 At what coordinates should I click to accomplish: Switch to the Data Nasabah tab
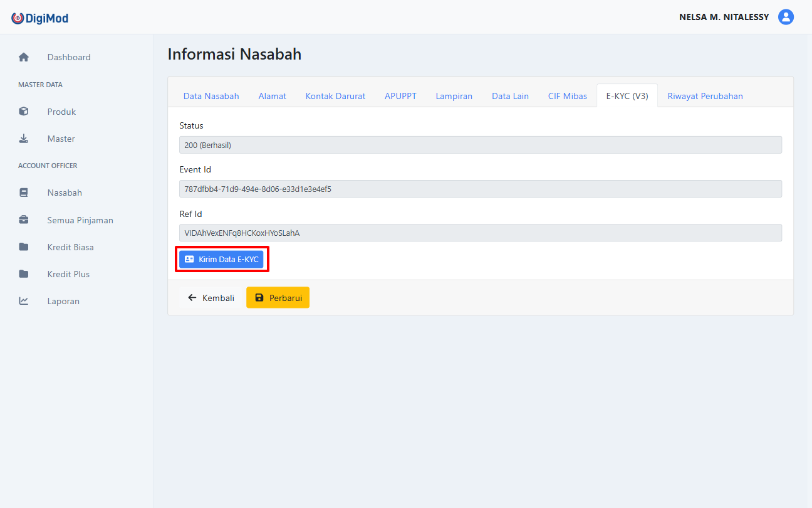tap(211, 96)
